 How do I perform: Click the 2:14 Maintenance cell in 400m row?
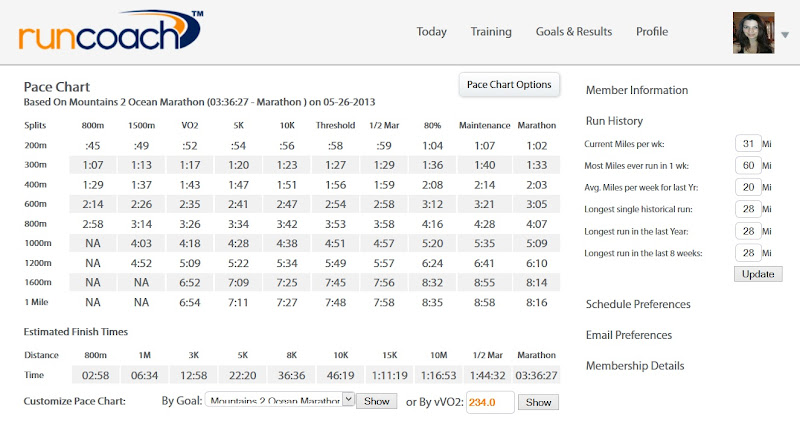484,185
